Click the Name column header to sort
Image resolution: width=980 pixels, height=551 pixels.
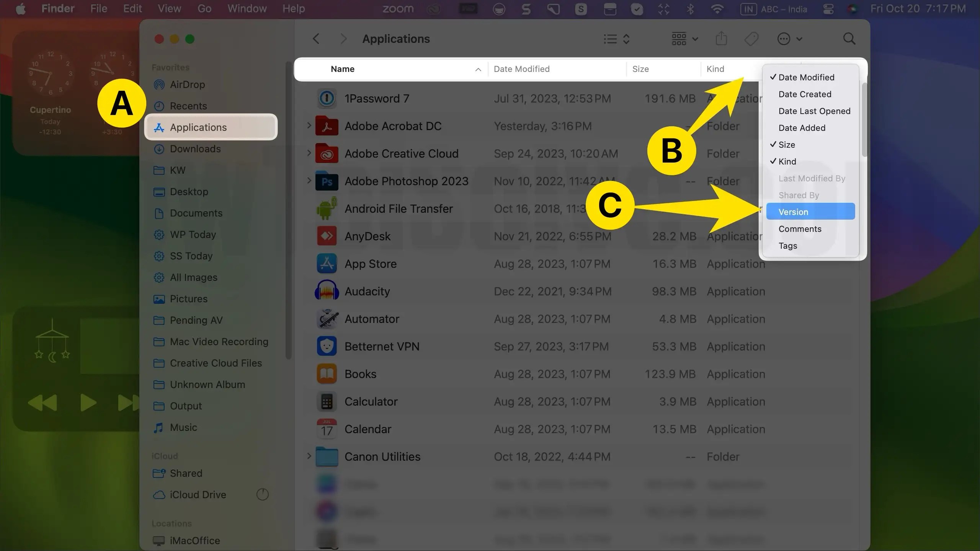point(342,69)
